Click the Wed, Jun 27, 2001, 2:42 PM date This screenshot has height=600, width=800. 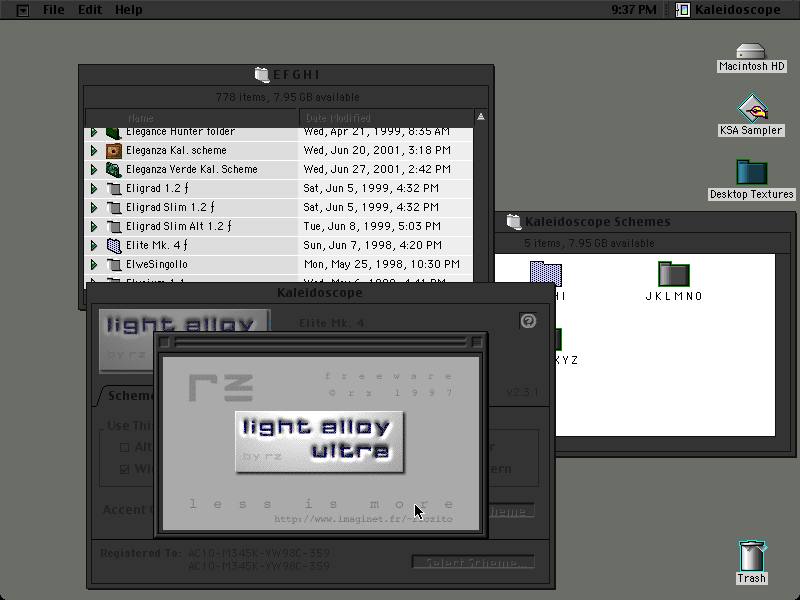point(377,169)
